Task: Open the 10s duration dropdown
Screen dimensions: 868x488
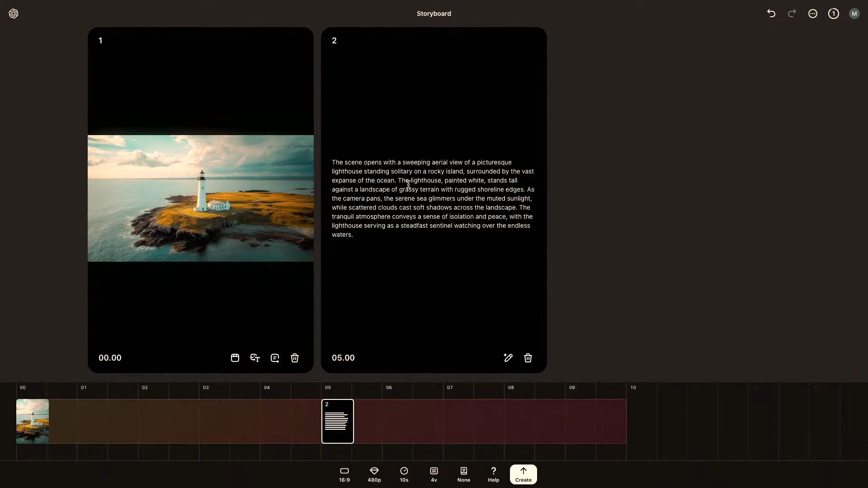Action: point(404,474)
